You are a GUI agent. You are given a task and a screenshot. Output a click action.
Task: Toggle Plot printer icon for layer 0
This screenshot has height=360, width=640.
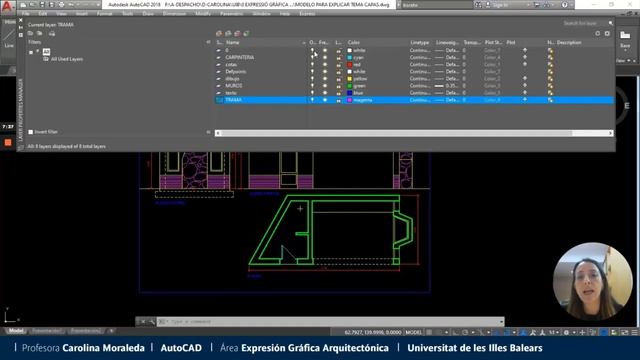pyautogui.click(x=525, y=51)
